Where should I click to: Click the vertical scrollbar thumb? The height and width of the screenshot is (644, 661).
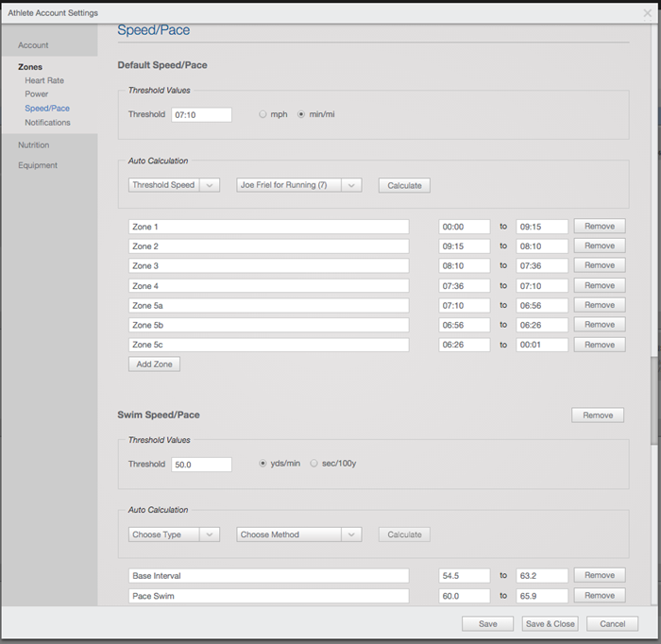point(655,401)
